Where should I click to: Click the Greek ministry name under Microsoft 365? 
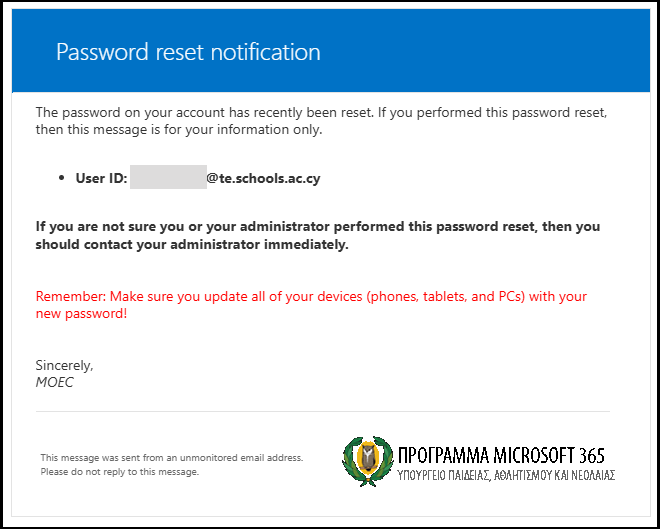505,475
